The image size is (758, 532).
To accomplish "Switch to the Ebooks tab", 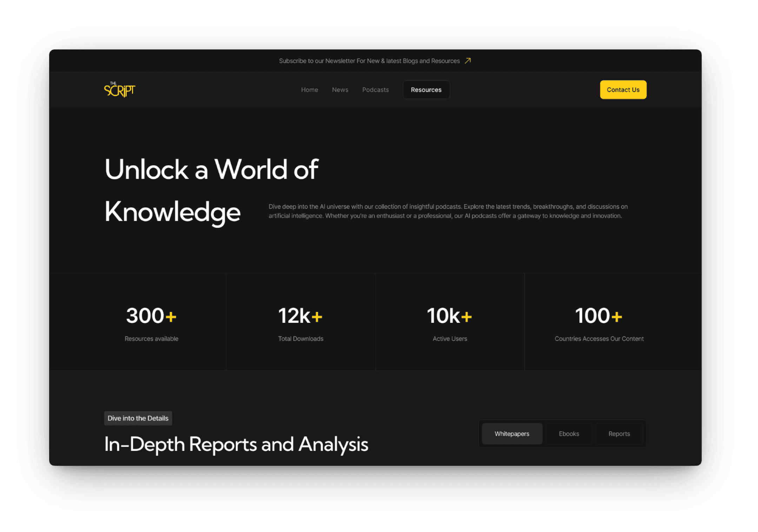I will click(x=568, y=434).
